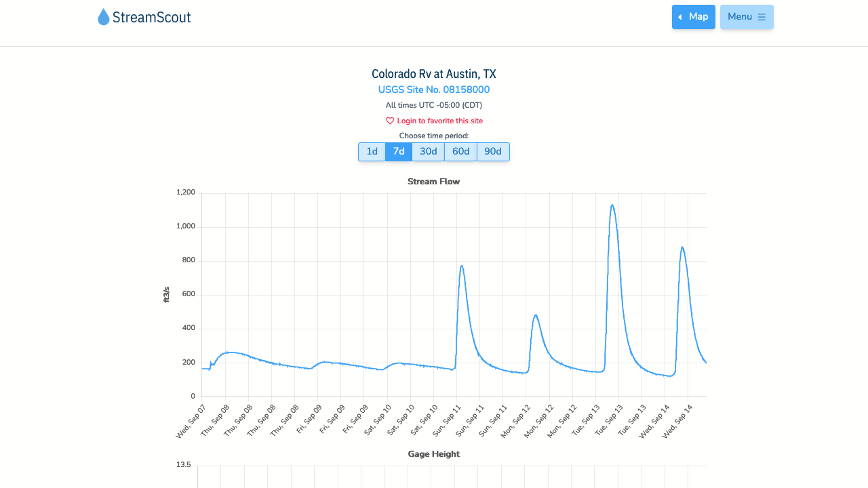Click the heart favorite icon

click(x=390, y=121)
